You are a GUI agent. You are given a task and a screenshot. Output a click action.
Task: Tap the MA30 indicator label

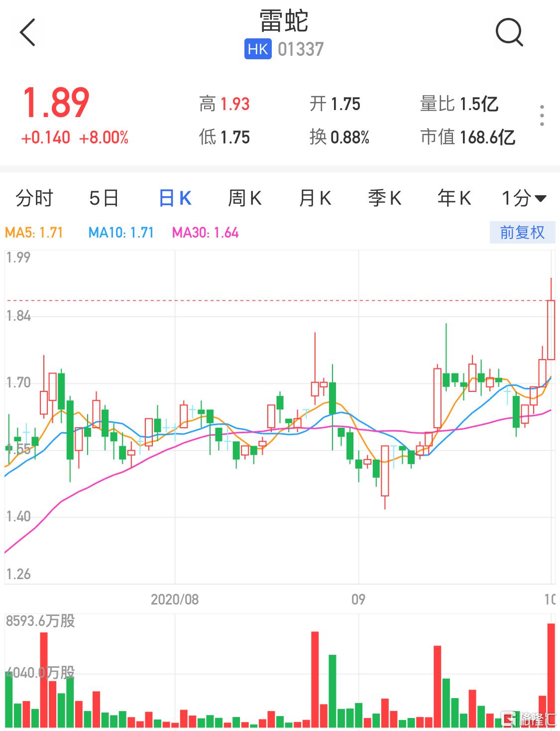(205, 233)
